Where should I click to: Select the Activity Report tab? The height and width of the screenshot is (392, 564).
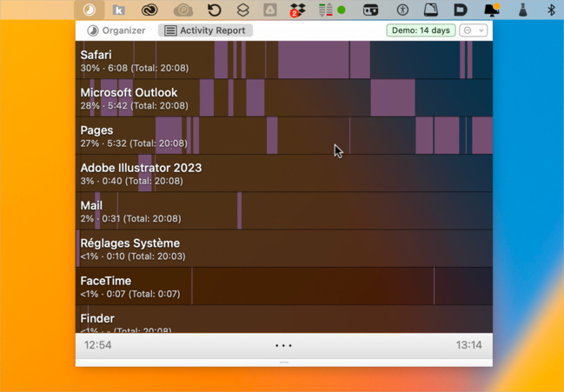pyautogui.click(x=205, y=30)
